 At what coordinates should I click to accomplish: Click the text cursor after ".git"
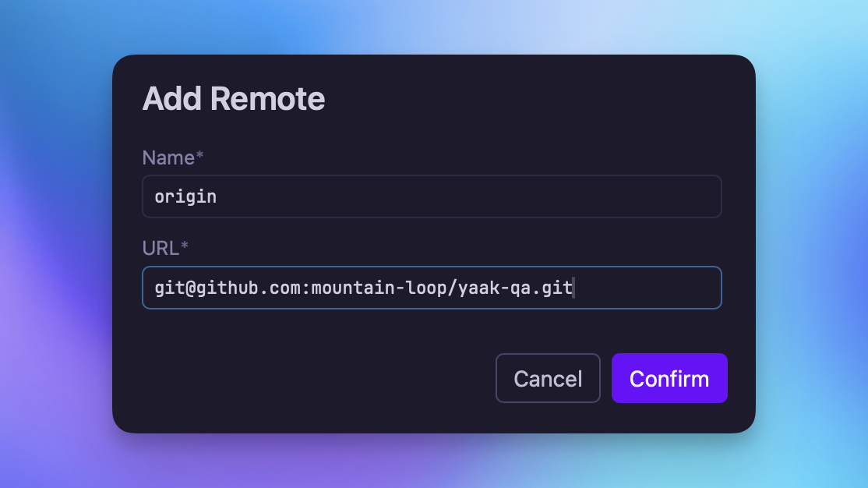[x=573, y=288]
